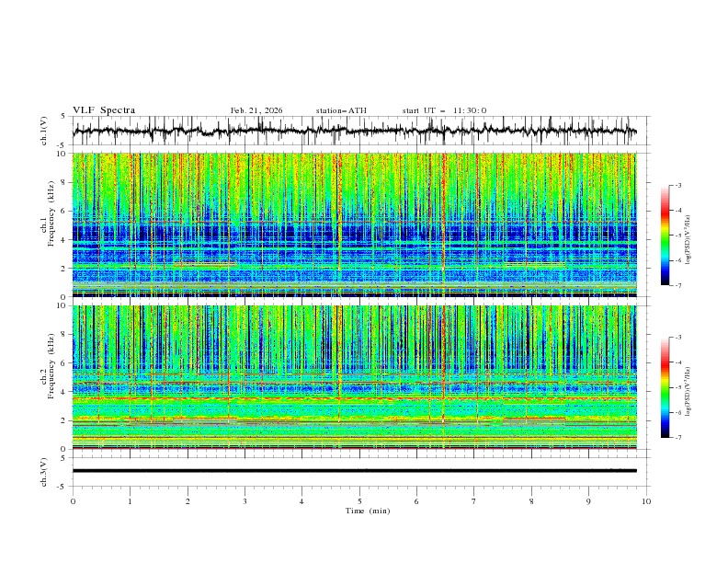Click the "0" tick on the Time axis

pyautogui.click(x=73, y=501)
